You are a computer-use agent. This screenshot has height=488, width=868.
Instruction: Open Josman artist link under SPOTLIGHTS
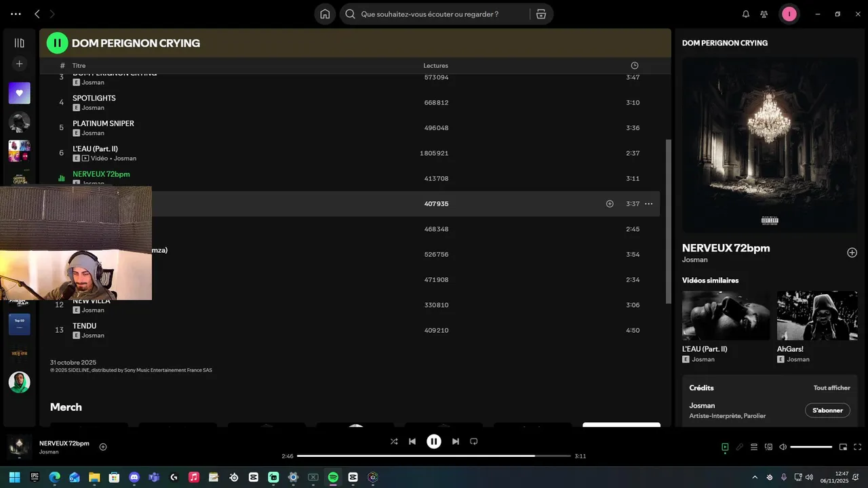(93, 108)
